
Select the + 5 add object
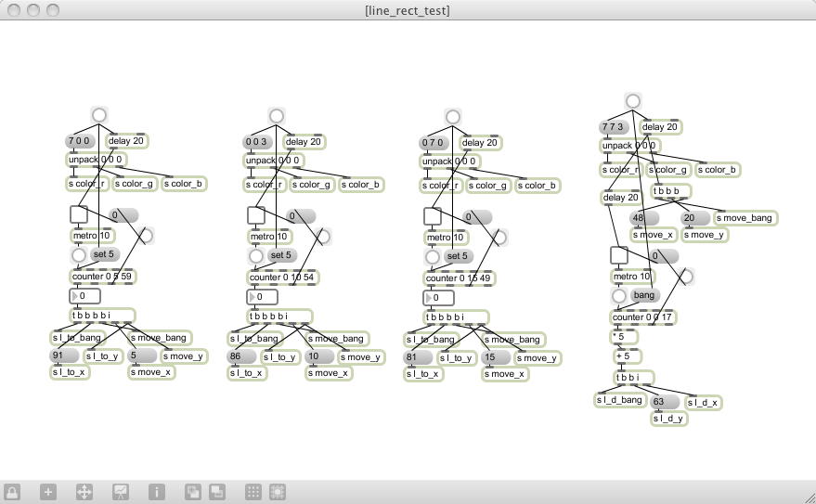(x=628, y=356)
